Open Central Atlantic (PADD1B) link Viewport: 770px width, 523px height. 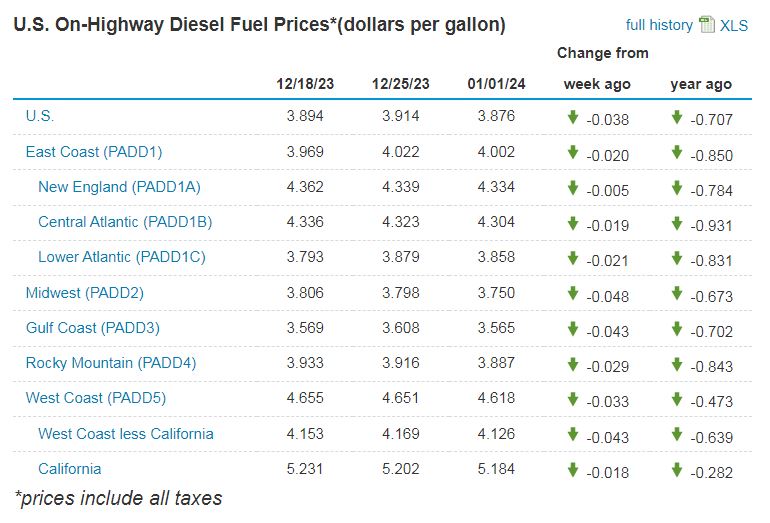pos(125,222)
